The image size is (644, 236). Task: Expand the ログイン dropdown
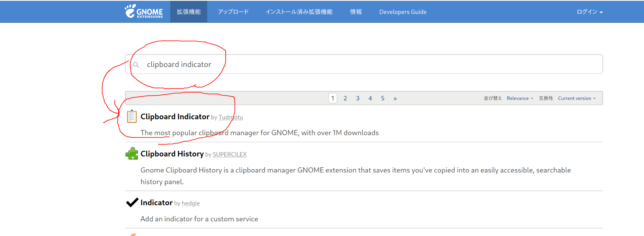click(x=590, y=12)
